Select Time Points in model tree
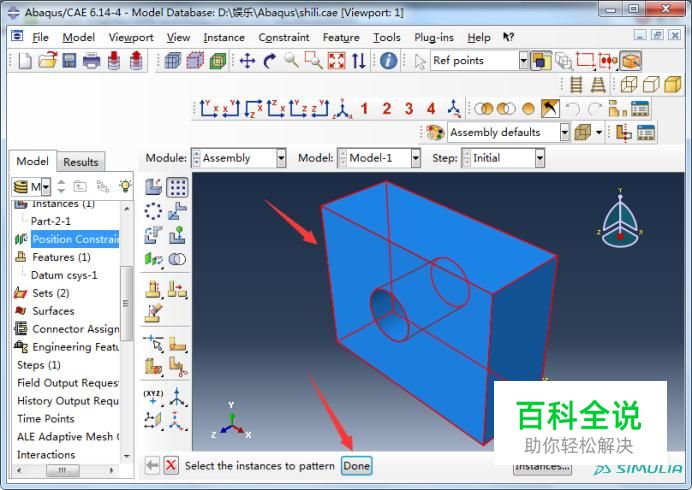 (45, 418)
